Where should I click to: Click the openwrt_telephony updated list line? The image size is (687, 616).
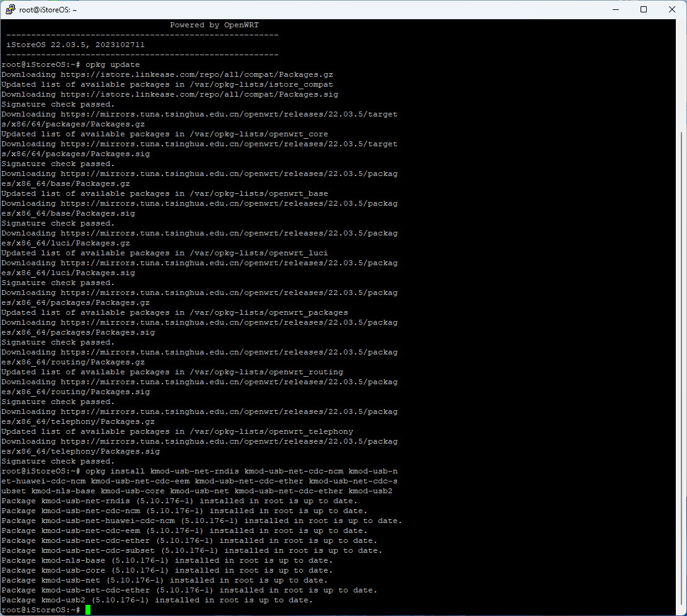[177, 431]
